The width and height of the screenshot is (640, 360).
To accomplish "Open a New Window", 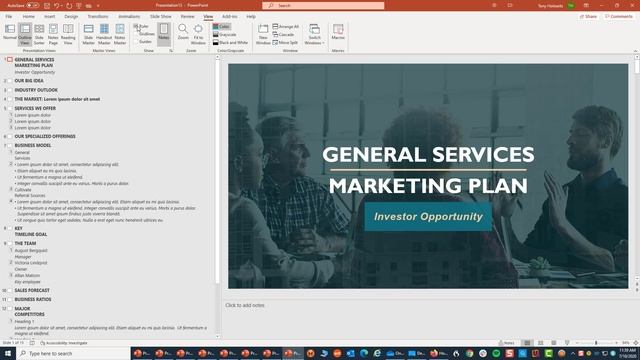I will pos(263,34).
